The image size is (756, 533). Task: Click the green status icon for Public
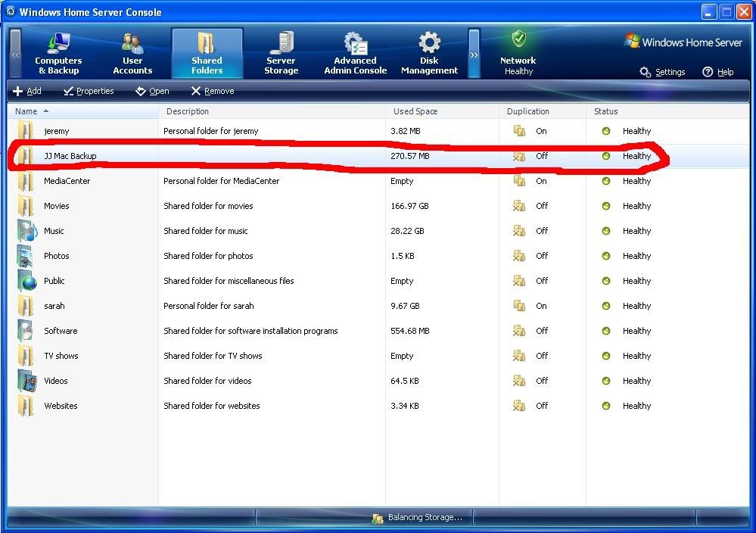[606, 281]
